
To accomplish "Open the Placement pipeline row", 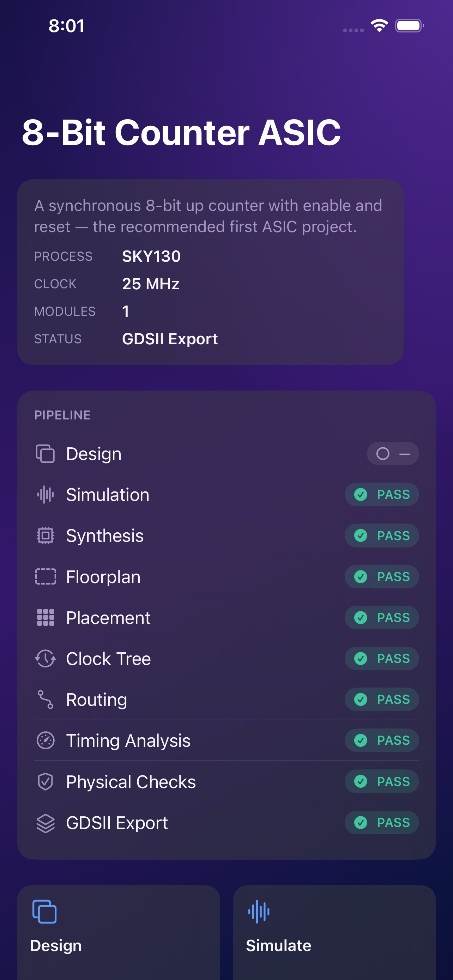I will 226,617.
